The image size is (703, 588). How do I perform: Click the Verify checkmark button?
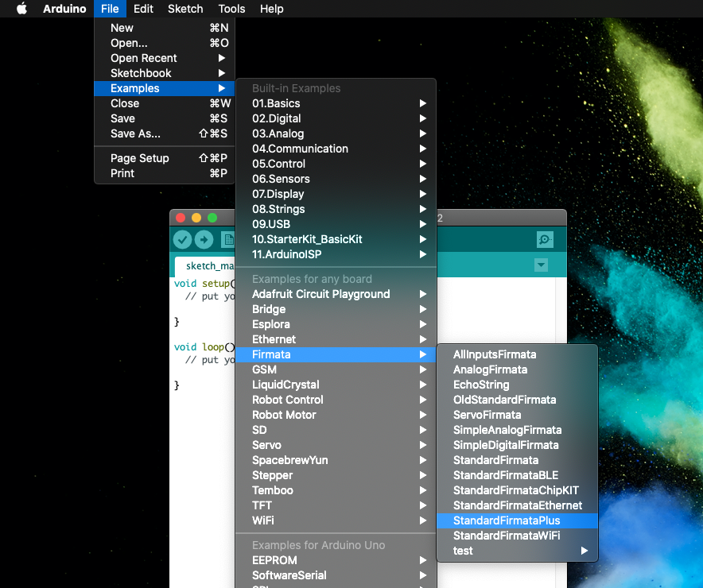tap(183, 239)
